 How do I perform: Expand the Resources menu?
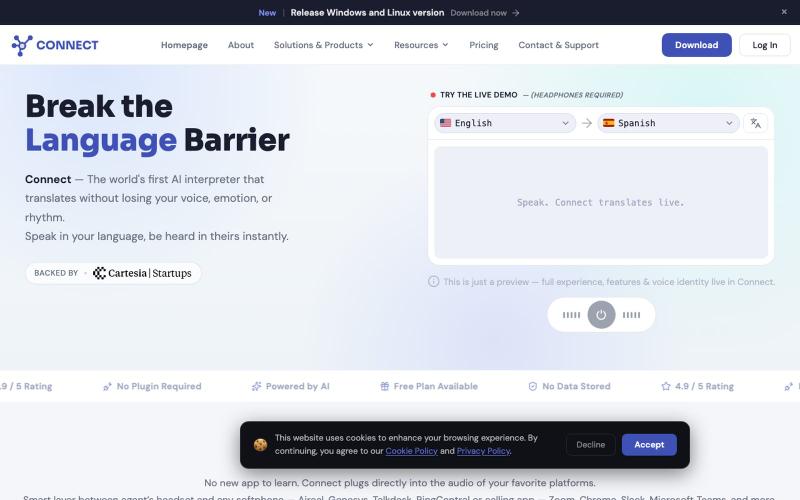421,45
